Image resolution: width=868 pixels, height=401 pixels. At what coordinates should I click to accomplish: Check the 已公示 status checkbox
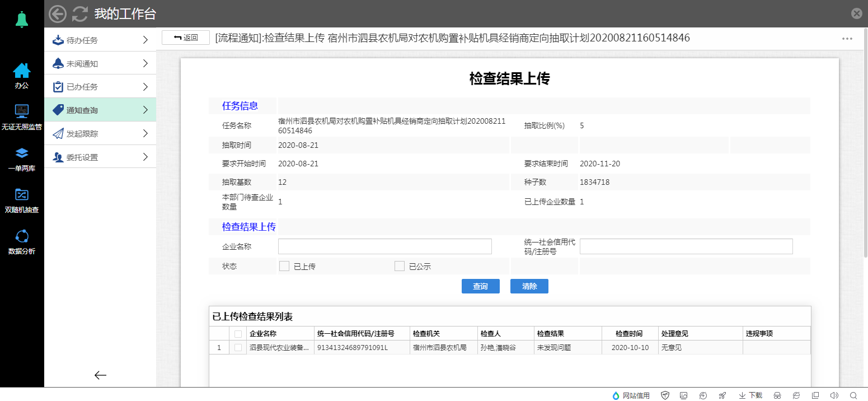400,266
